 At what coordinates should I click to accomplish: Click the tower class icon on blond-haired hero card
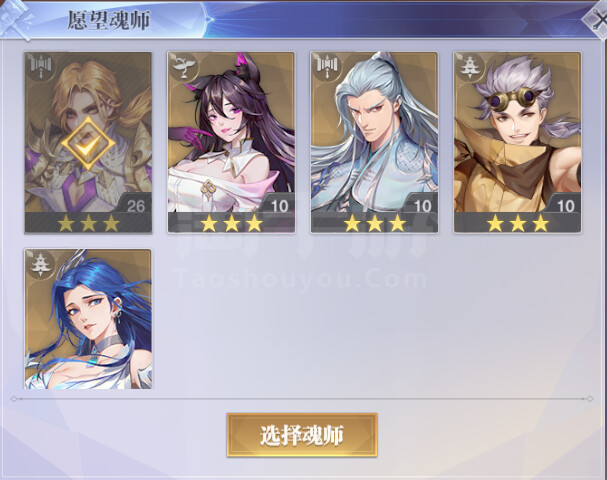click(x=40, y=67)
